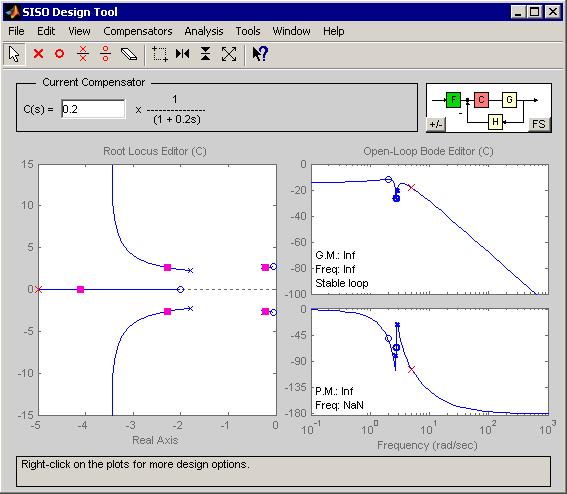Click the compensator gain input field
The height and width of the screenshot is (494, 567).
pos(93,109)
